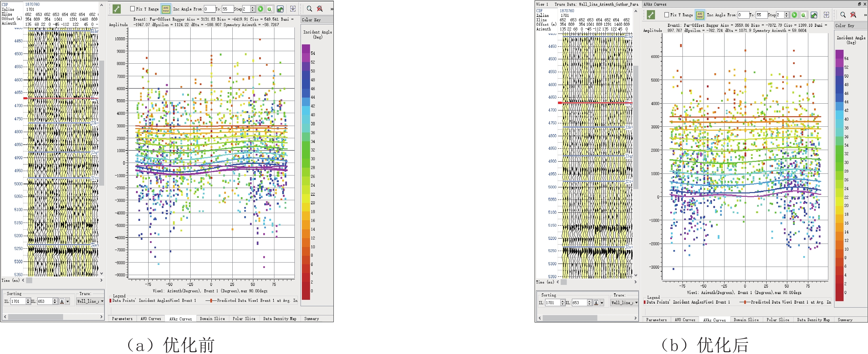
Task: Open Polar Slice tab in right panel
Action: coord(778,320)
